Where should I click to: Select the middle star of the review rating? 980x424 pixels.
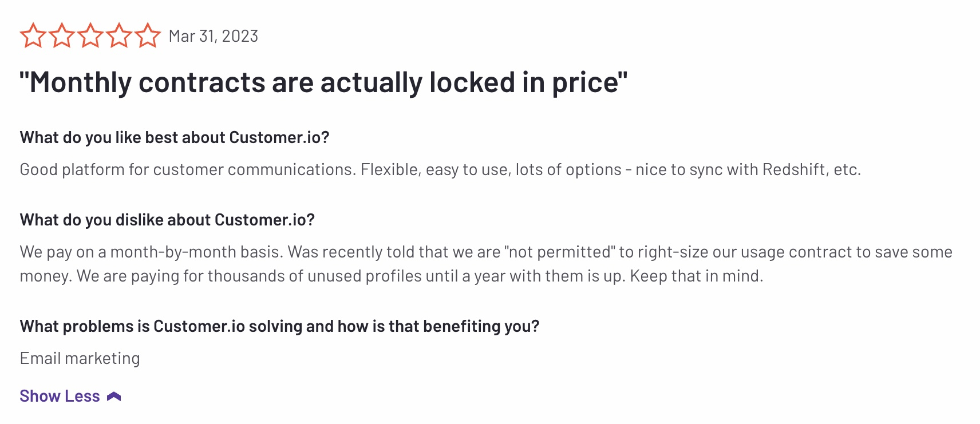click(91, 35)
